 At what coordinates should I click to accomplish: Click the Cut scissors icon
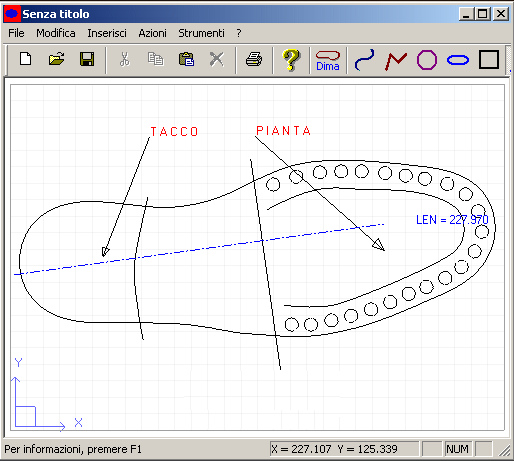coord(124,60)
